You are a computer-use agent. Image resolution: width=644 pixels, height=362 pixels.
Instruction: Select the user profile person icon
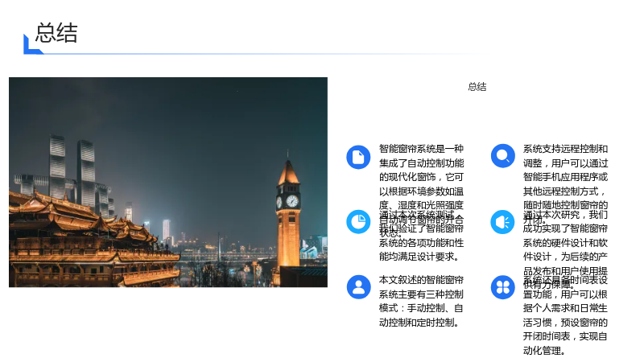(358, 287)
